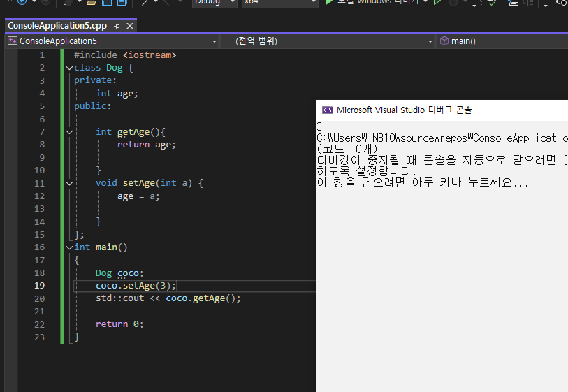The image size is (568, 392).
Task: Open the main() member navigation dropdown
Action: pos(503,41)
